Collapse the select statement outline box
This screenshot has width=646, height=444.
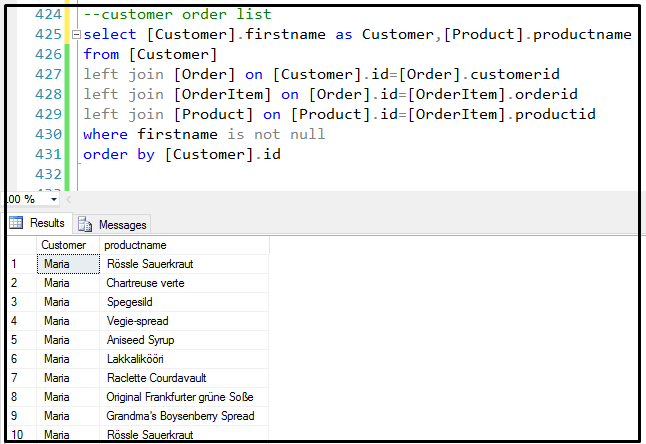[76, 35]
